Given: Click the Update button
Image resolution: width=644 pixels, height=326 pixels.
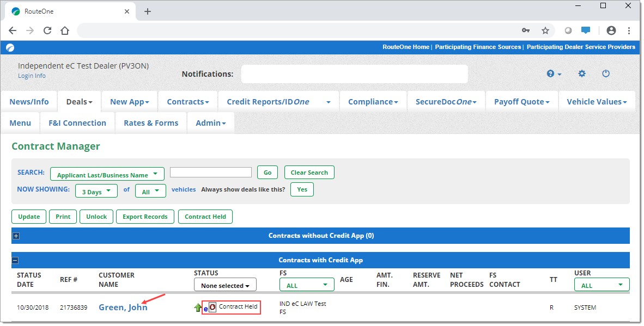Looking at the screenshot, I should coord(29,217).
